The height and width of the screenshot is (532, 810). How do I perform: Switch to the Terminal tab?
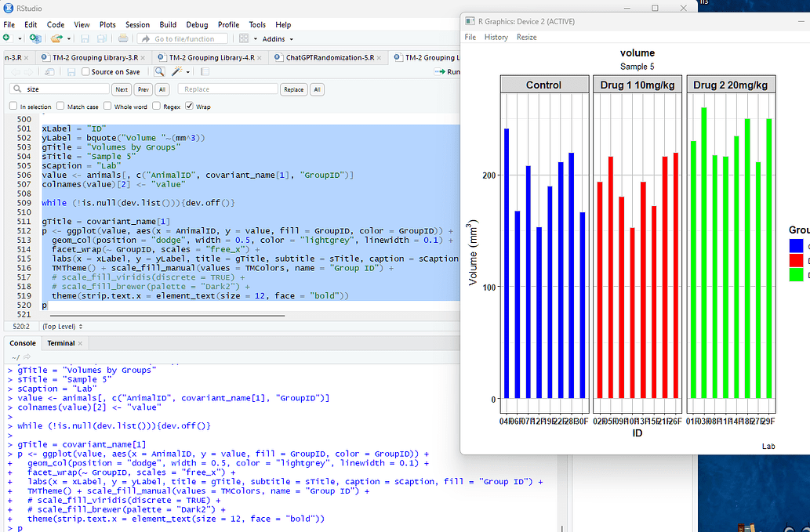pyautogui.click(x=60, y=342)
